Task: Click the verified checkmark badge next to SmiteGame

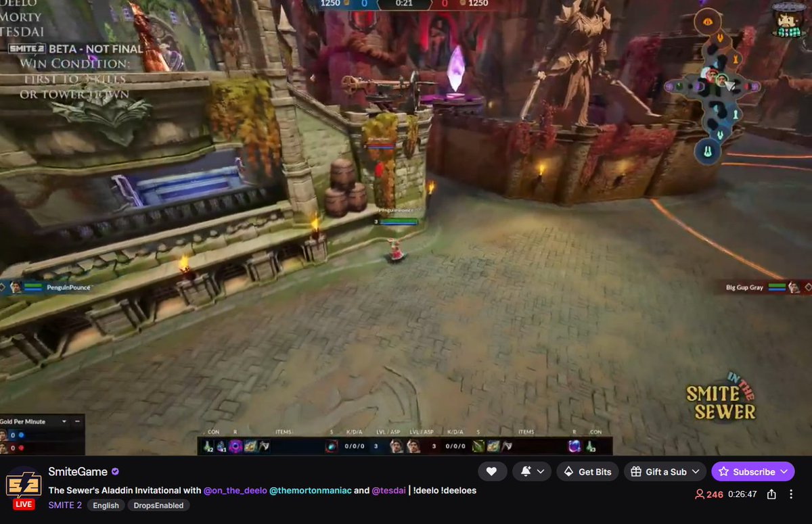Action: point(115,471)
